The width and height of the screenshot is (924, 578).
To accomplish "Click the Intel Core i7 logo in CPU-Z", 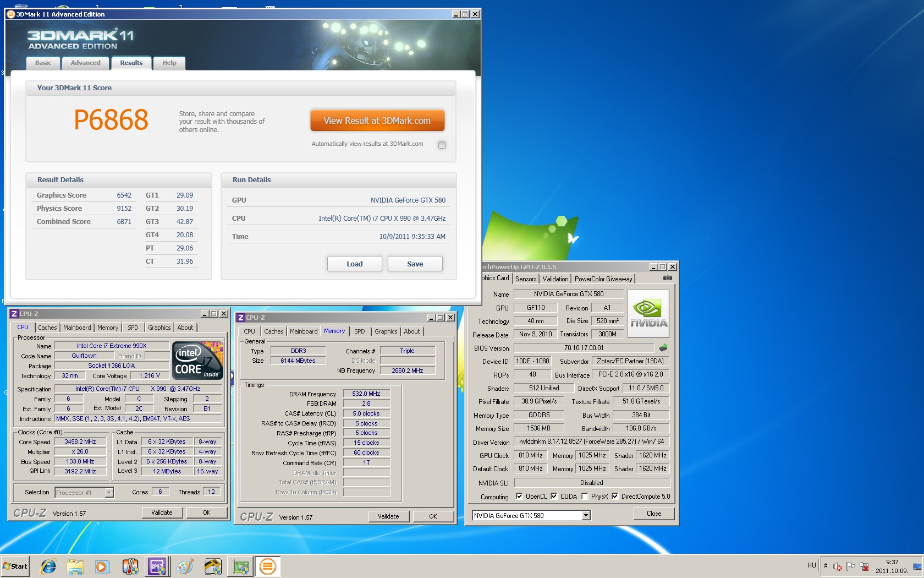I will pyautogui.click(x=197, y=361).
